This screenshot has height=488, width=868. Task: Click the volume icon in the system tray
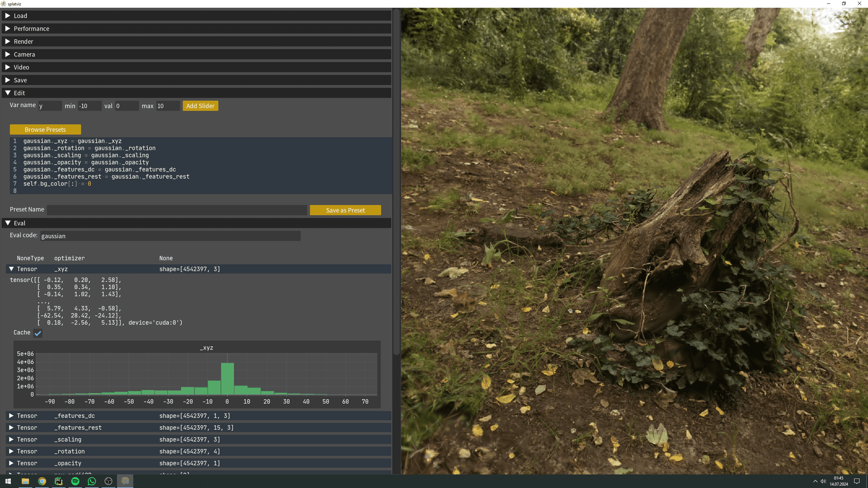coord(824,481)
